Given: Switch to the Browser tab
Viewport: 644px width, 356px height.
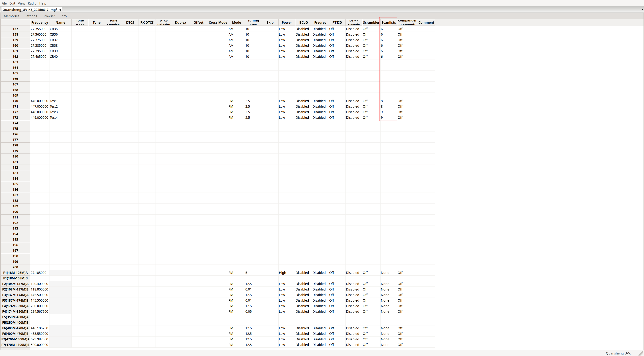Looking at the screenshot, I should pyautogui.click(x=48, y=16).
